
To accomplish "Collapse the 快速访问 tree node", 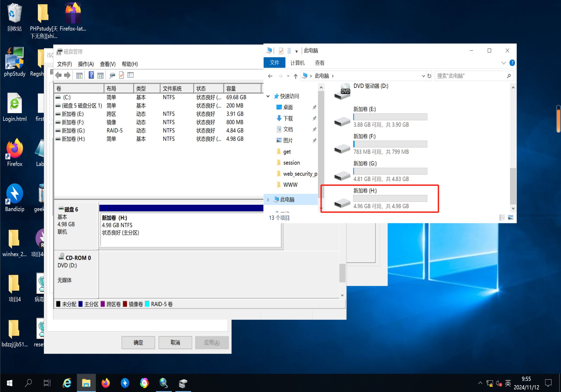I will pyautogui.click(x=268, y=96).
